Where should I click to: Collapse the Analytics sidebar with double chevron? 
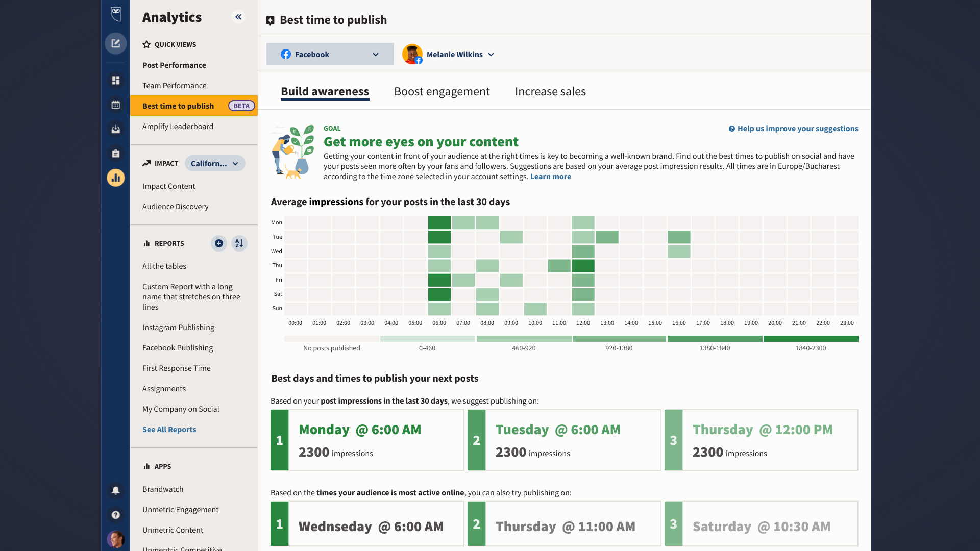pyautogui.click(x=238, y=17)
